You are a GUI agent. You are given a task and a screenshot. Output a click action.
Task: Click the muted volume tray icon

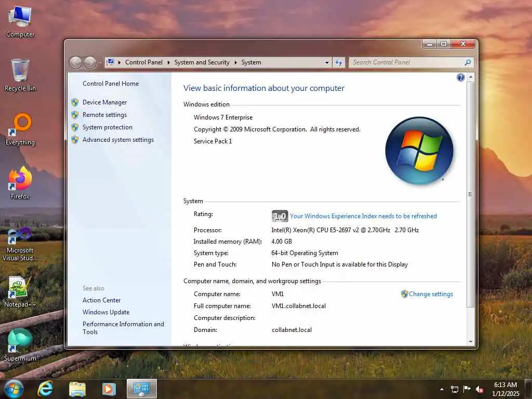(x=480, y=389)
